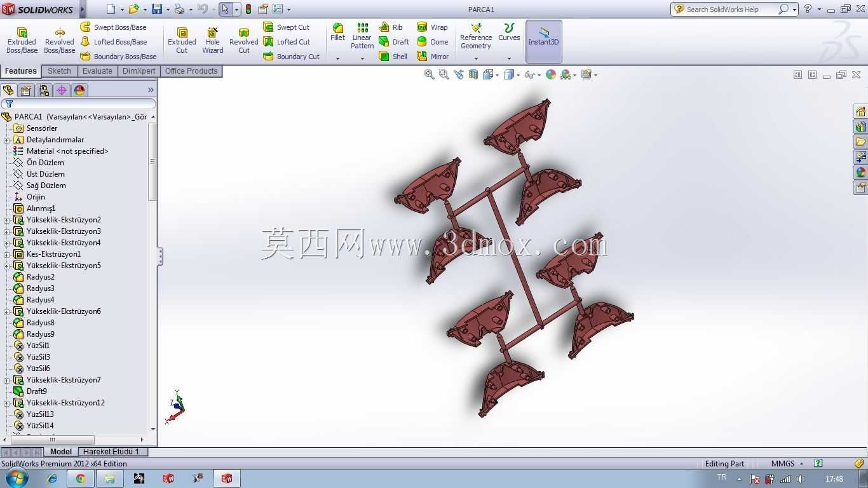Open the Reference Geometry dropdown arrow
Screen dimensions: 868x488
click(x=476, y=58)
